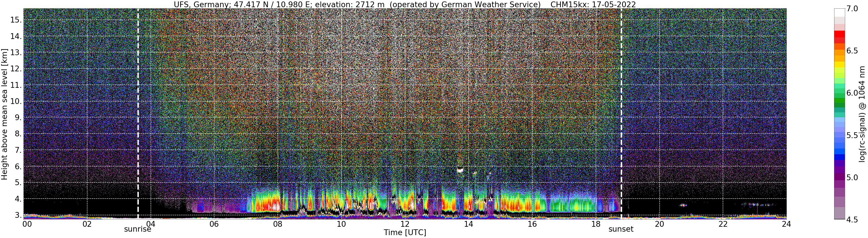The height and width of the screenshot is (238, 868).
Task: Click the time axis tick label 10
Action: point(341,224)
